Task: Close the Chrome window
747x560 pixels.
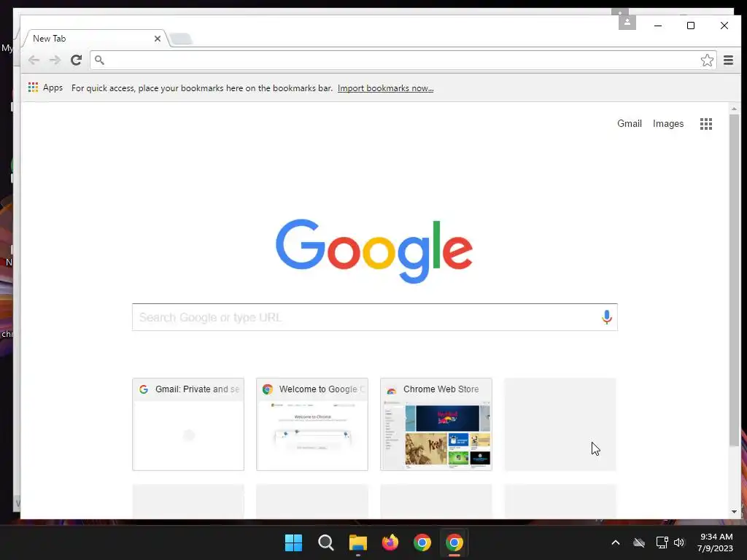Action: (724, 26)
